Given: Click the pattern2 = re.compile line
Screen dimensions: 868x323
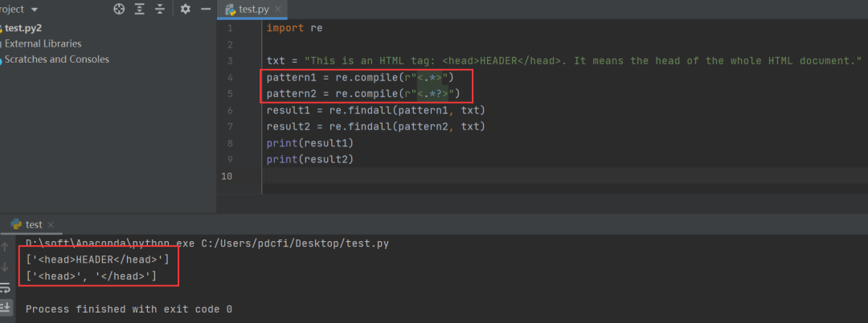Looking at the screenshot, I should tap(363, 93).
